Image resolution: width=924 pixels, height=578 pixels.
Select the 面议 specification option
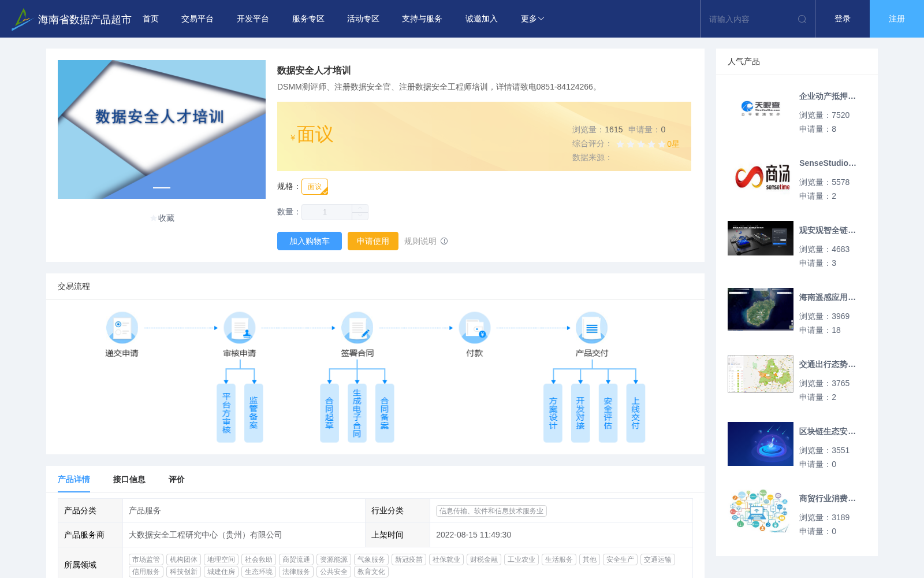[315, 187]
